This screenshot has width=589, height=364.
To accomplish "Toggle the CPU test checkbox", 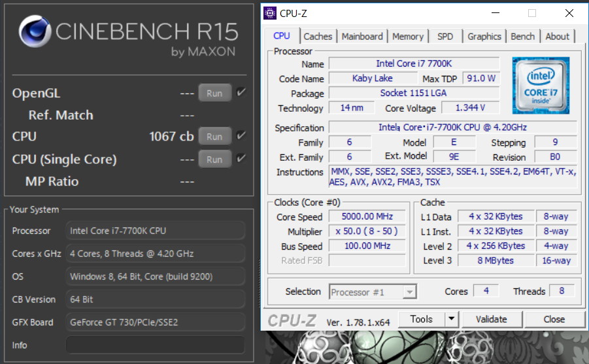I will 241,135.
